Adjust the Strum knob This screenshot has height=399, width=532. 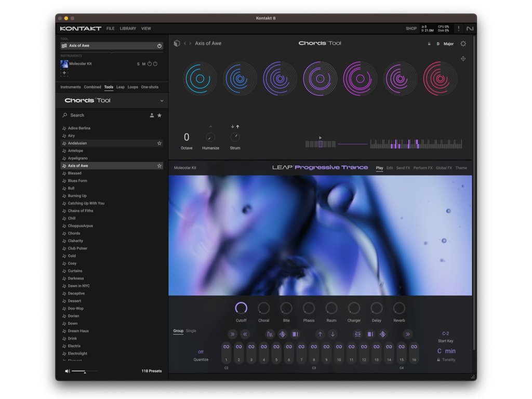coord(235,137)
